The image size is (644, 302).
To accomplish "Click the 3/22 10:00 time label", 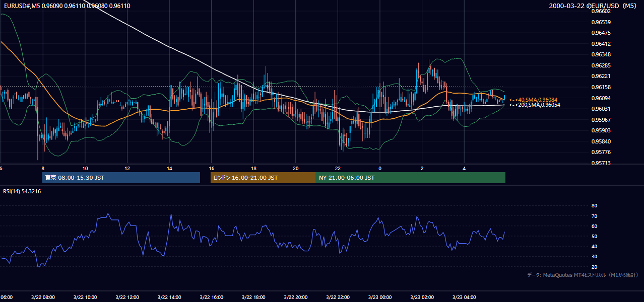I will pyautogui.click(x=85, y=297).
